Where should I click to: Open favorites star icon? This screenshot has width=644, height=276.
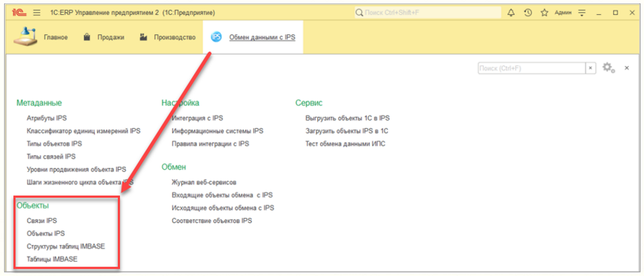pyautogui.click(x=544, y=13)
